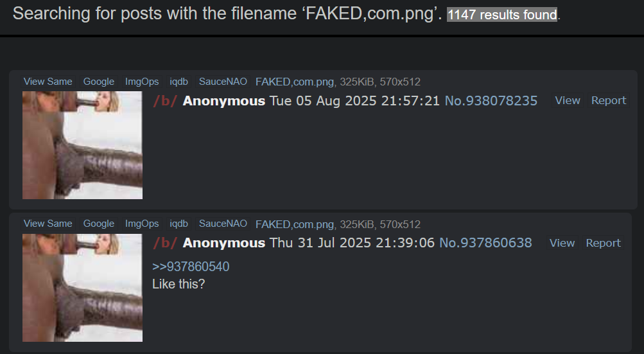
Task: Click View Same in the first post
Action: pos(48,82)
